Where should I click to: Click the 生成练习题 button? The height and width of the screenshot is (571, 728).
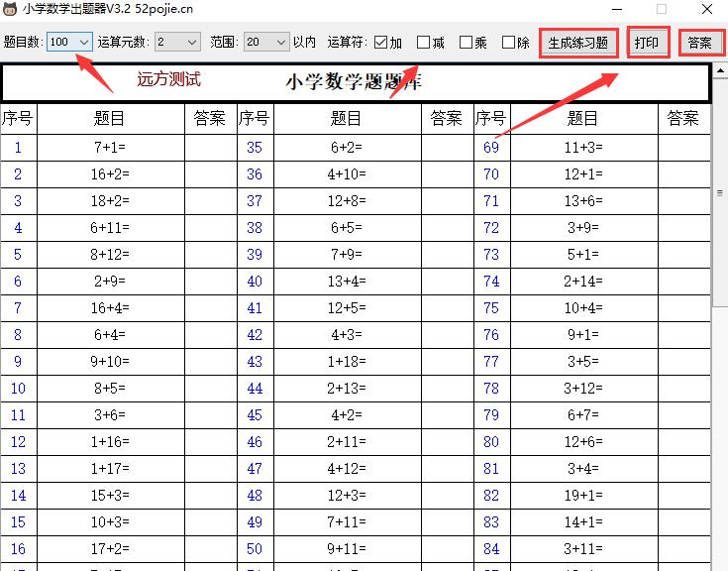pyautogui.click(x=578, y=44)
